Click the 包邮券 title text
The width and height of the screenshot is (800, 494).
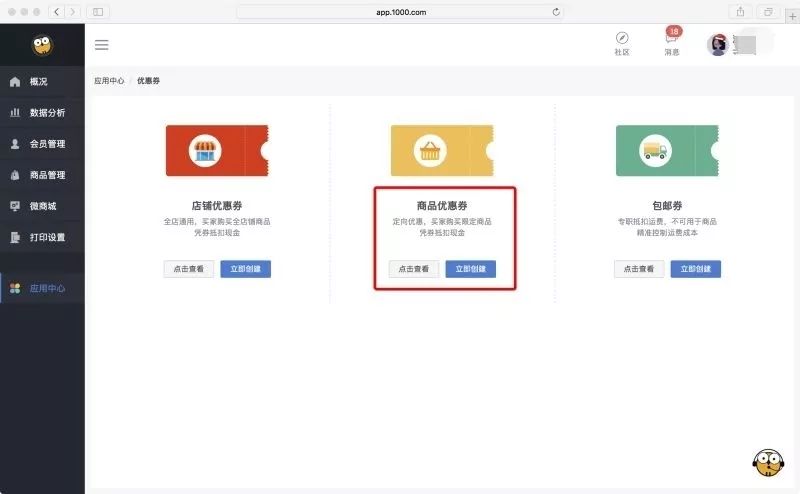pyautogui.click(x=667, y=206)
